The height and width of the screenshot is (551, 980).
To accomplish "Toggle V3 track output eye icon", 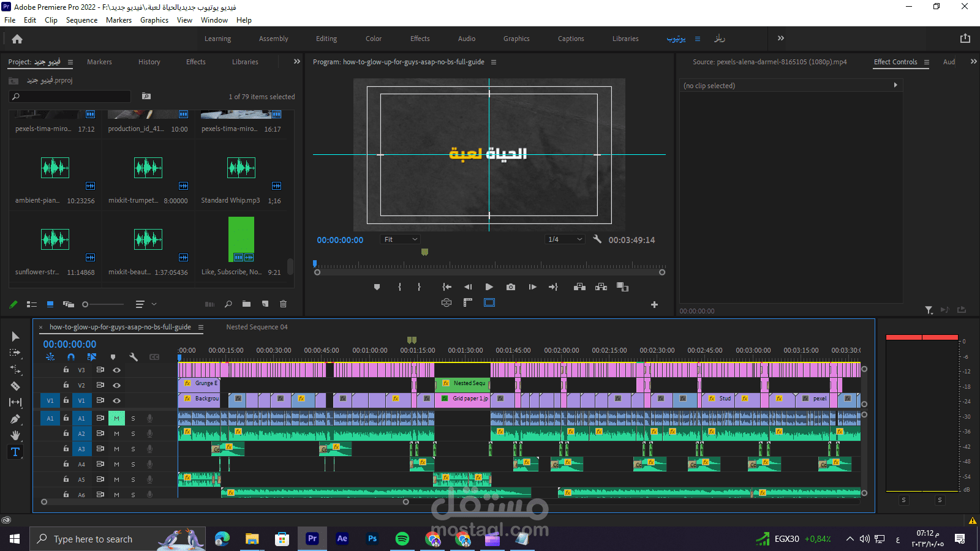I will pos(116,370).
